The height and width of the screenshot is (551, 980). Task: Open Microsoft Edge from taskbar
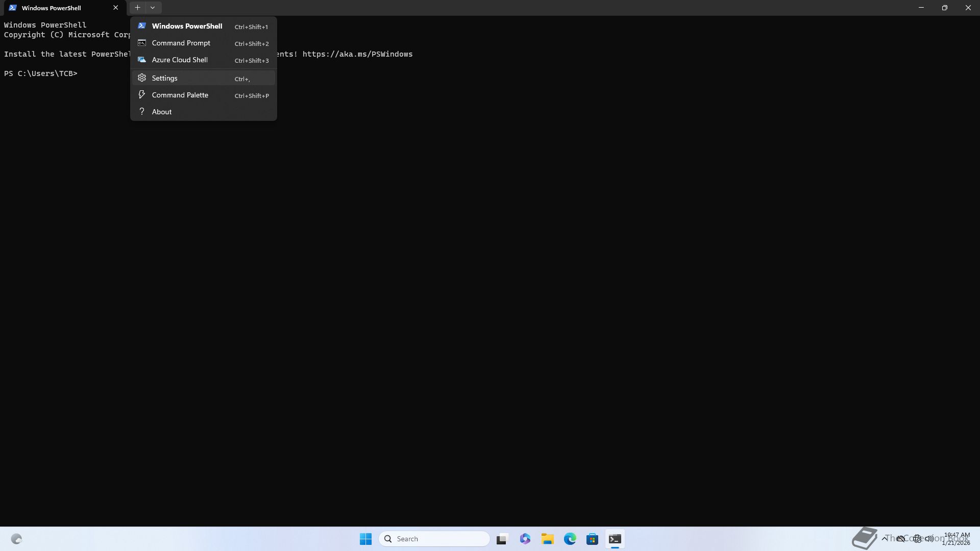570,539
